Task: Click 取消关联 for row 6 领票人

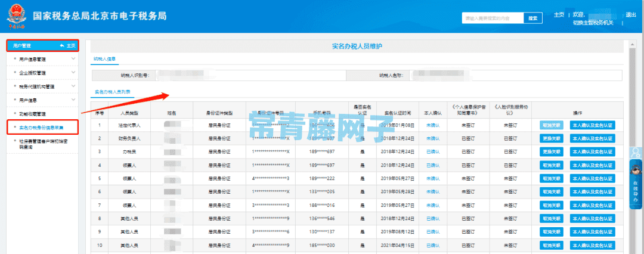Action: [552, 192]
